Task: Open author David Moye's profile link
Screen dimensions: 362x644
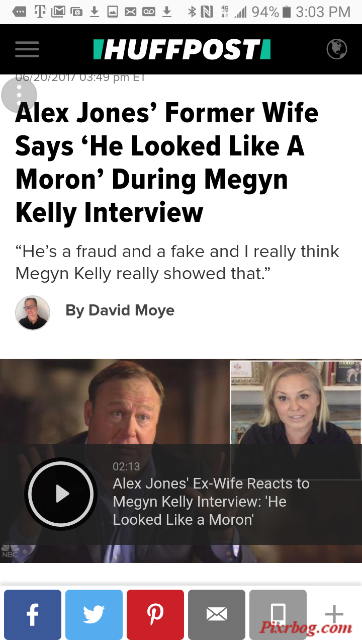Action: pos(120,310)
